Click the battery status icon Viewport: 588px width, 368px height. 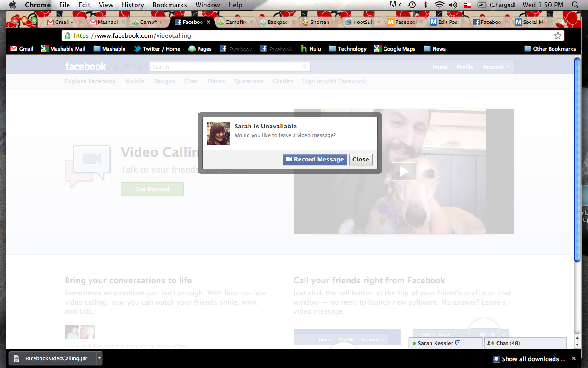click(x=482, y=5)
